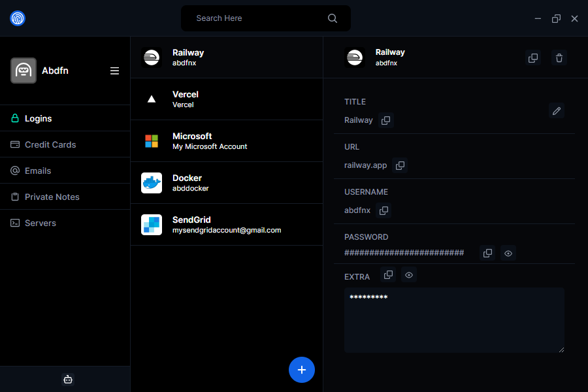
Task: Copy the password value
Action: (x=487, y=253)
